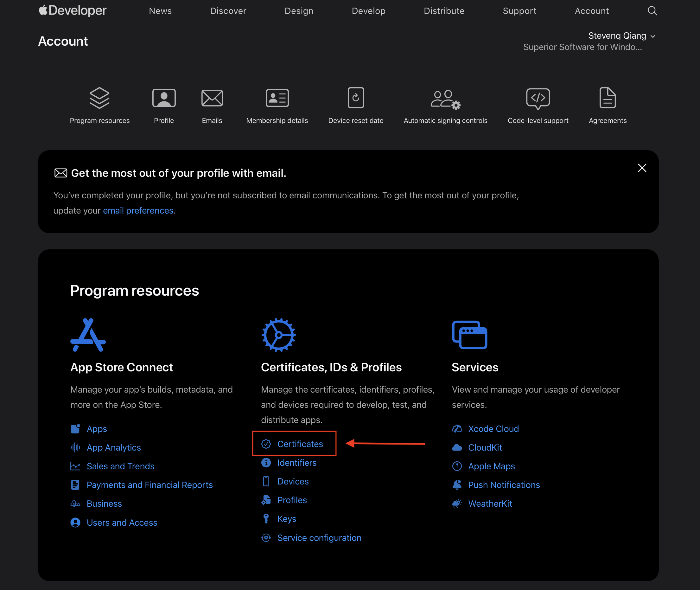Click the Services windows icon

470,335
